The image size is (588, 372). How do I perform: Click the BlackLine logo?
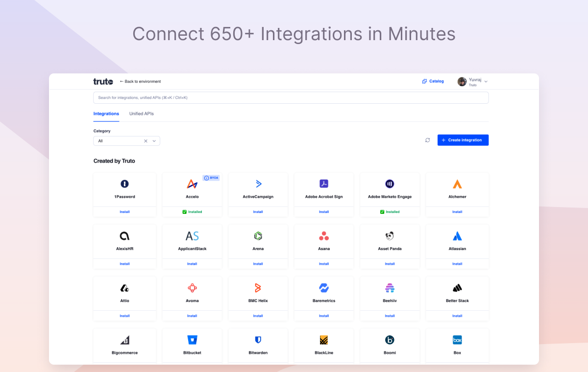click(324, 340)
